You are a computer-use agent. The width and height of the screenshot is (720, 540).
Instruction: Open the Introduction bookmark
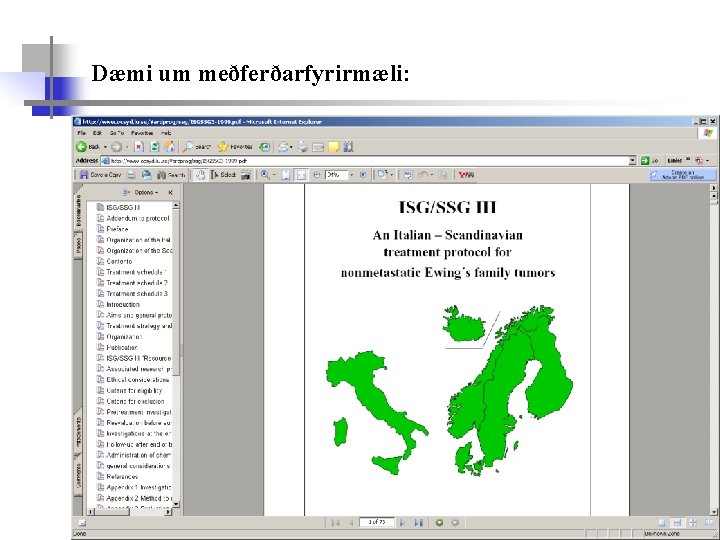pyautogui.click(x=123, y=304)
